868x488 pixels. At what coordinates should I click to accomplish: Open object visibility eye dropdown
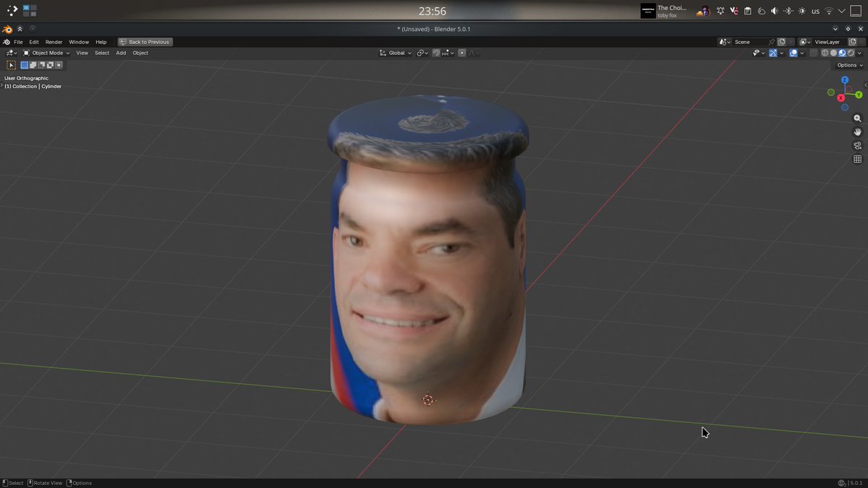(757, 53)
